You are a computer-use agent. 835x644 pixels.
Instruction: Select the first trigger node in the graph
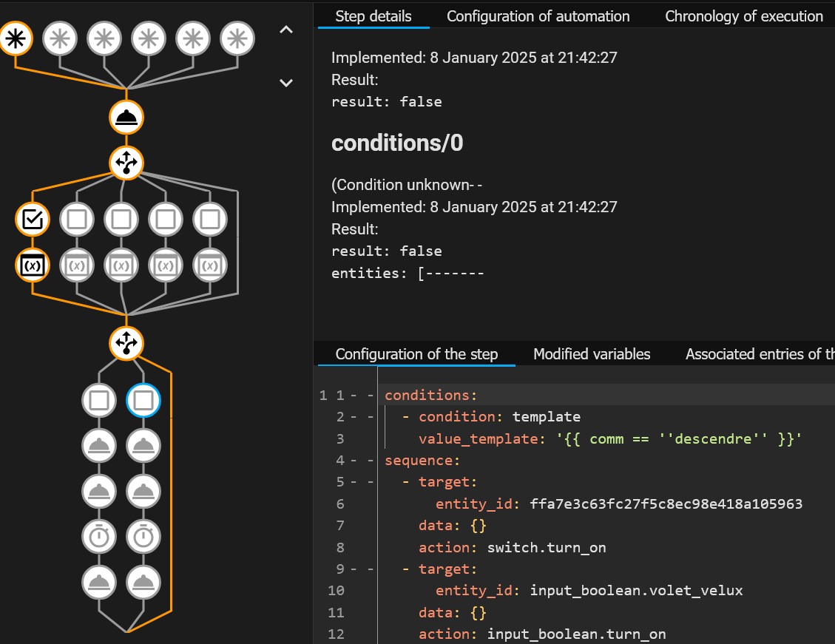[16, 38]
